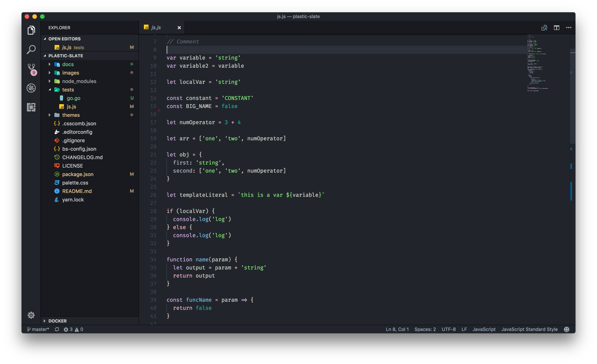Toggle the Explorer view icon

[x=31, y=30]
